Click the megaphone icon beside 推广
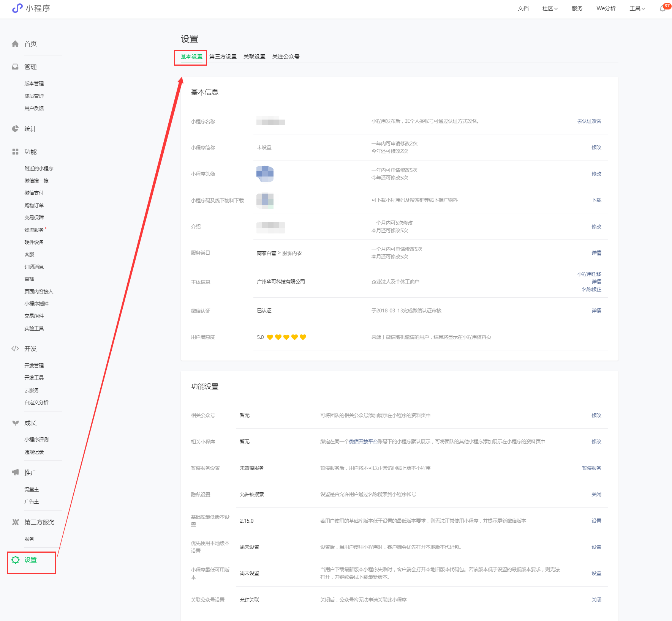Image resolution: width=672 pixels, height=621 pixels. 15,472
